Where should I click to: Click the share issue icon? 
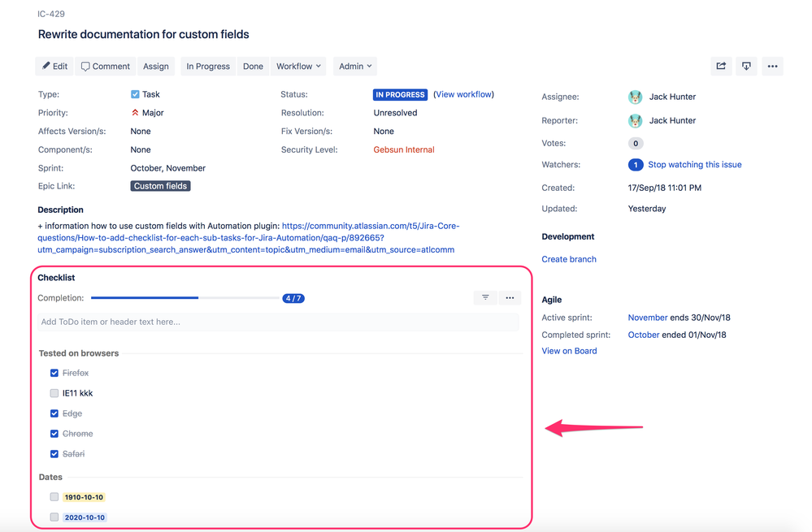[722, 67]
